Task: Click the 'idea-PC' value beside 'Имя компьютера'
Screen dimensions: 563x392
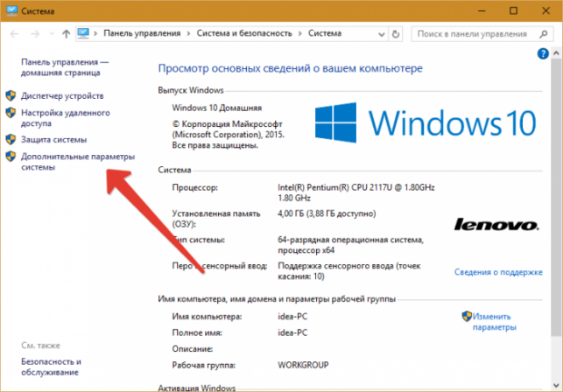Action: point(292,317)
